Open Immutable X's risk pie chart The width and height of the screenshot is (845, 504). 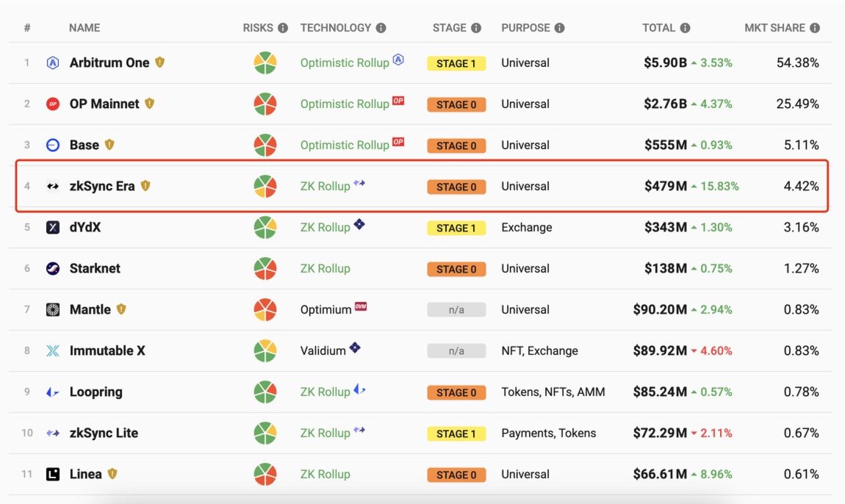coord(265,351)
